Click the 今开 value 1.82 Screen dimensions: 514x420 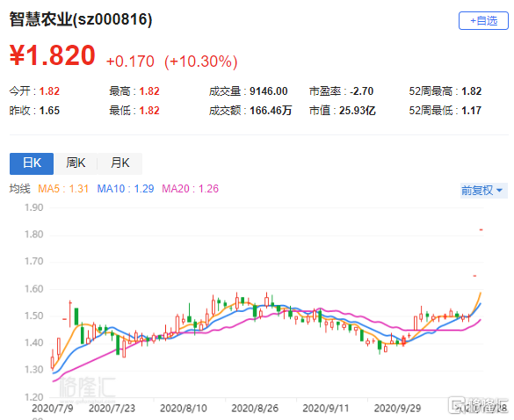coord(49,91)
